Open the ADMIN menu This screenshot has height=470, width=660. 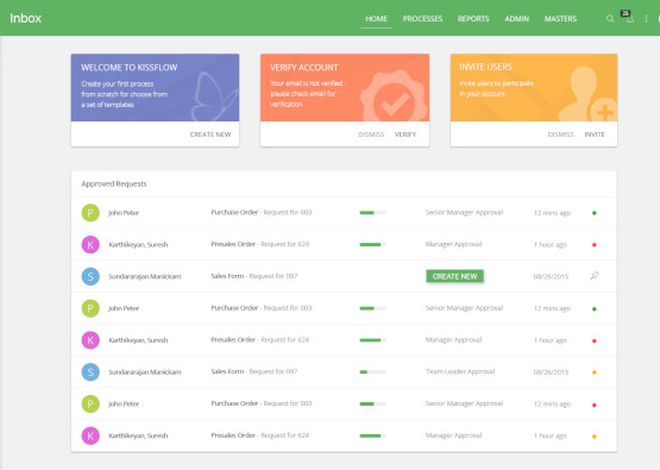pos(517,19)
